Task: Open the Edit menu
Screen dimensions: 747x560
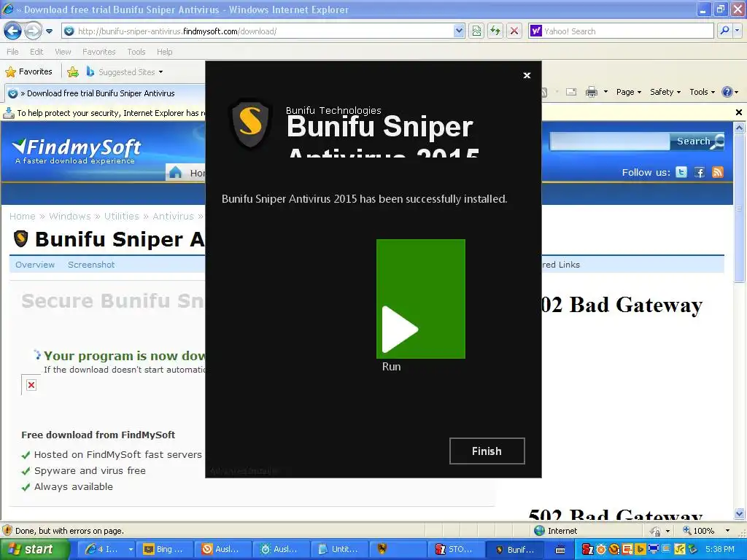Action: (x=36, y=52)
